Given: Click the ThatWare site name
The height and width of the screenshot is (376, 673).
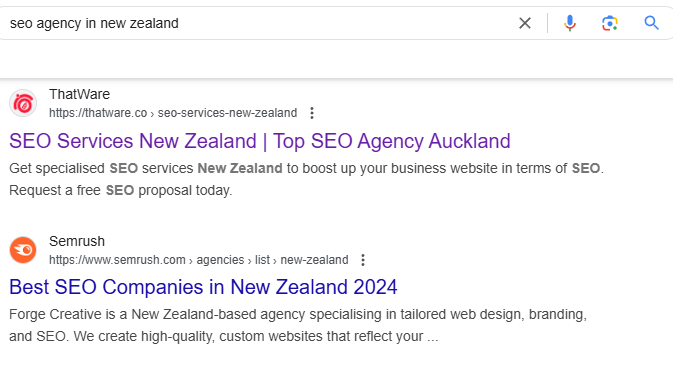Looking at the screenshot, I should tap(79, 94).
